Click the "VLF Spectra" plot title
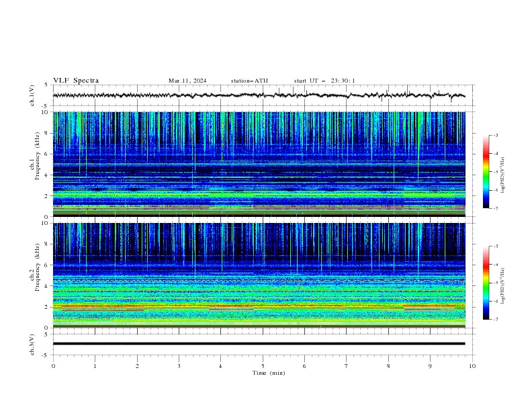The height and width of the screenshot is (411, 532). (x=76, y=81)
